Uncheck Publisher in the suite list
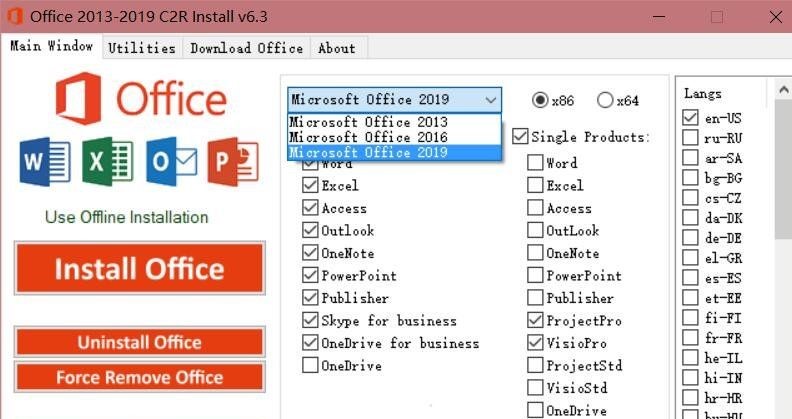The width and height of the screenshot is (792, 419). tap(310, 297)
